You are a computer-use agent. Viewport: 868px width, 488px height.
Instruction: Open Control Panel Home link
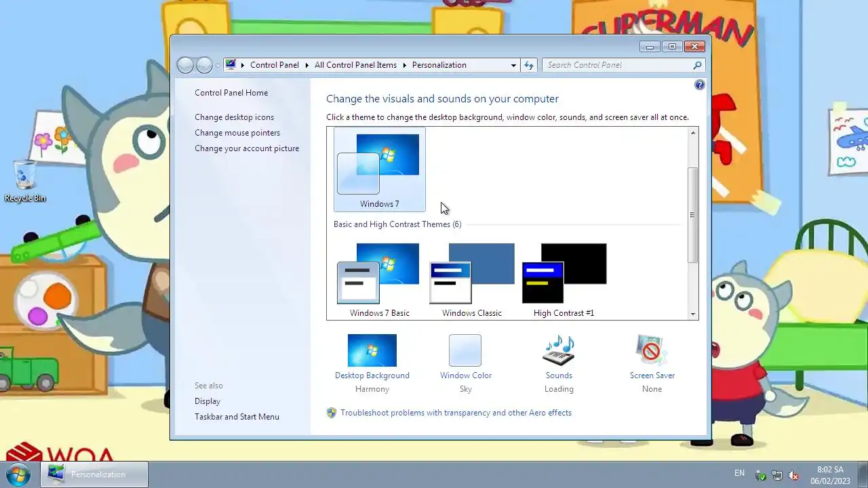[x=231, y=93]
